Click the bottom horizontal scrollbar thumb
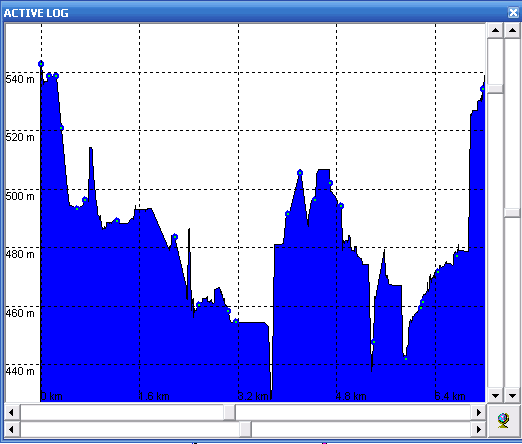Image resolution: width=522 pixels, height=444 pixels. point(245,429)
